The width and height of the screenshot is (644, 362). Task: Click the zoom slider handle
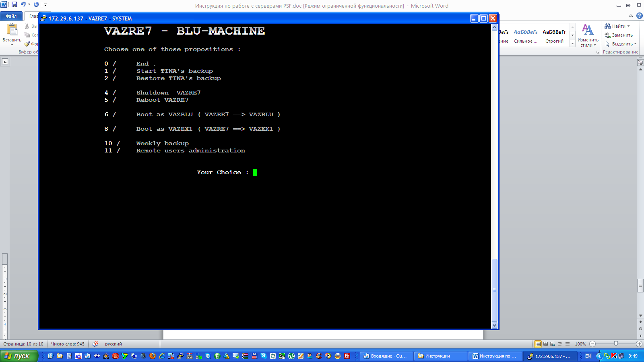click(616, 344)
